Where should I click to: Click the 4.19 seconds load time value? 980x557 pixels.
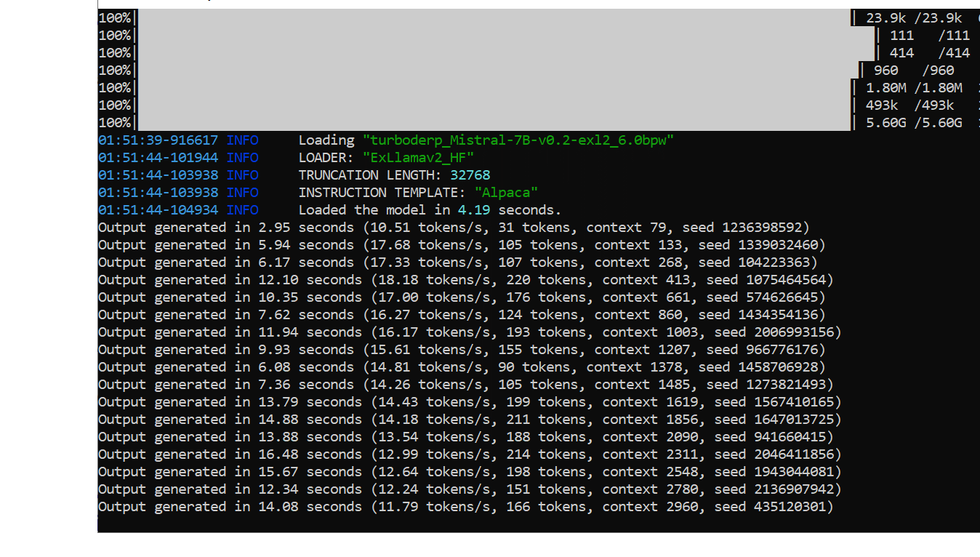pos(473,210)
